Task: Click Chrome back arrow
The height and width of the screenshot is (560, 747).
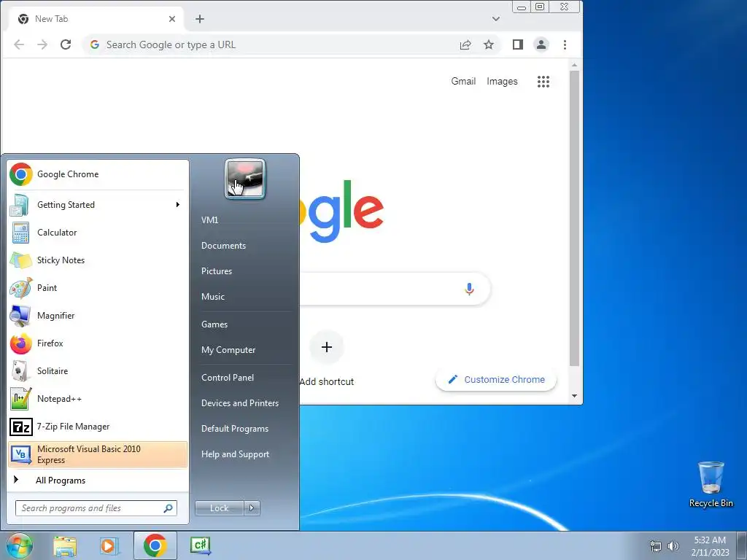Action: tap(19, 44)
